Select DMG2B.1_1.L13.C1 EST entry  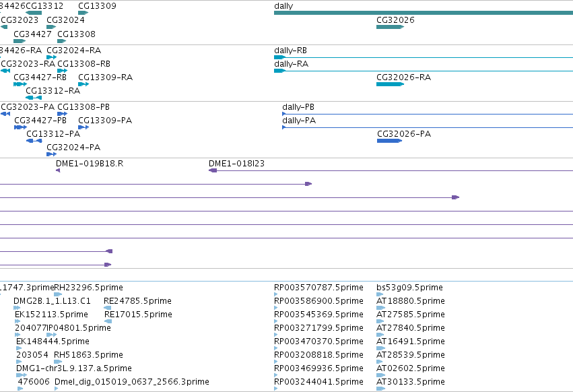(x=52, y=301)
